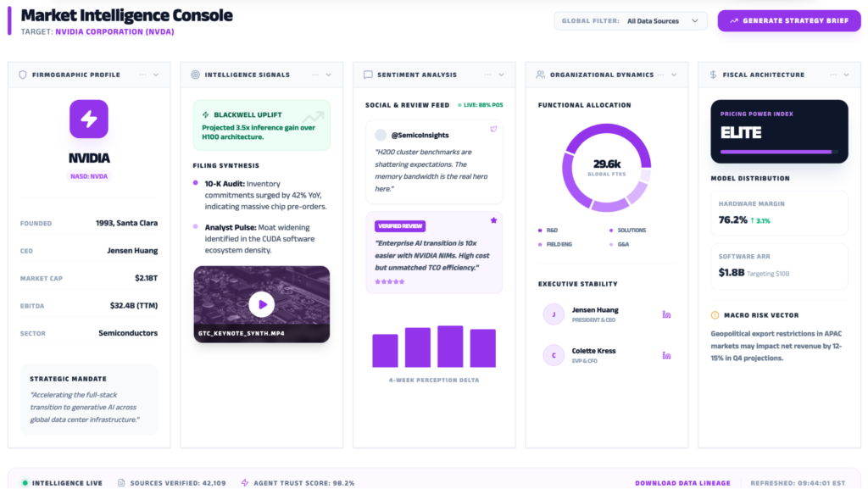Collapse the Firmographic Profile panel chevron
The width and height of the screenshot is (868, 489).
[156, 75]
